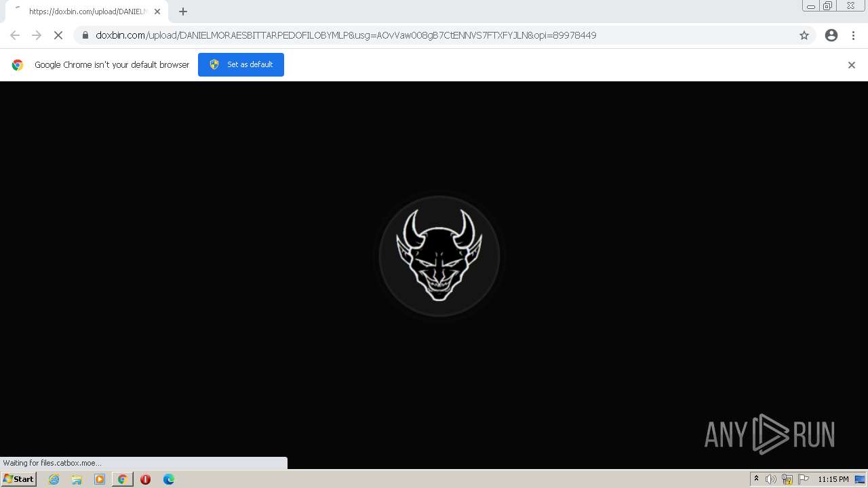Image resolution: width=868 pixels, height=488 pixels.
Task: Open the red Opera taskbar icon
Action: click(145, 479)
